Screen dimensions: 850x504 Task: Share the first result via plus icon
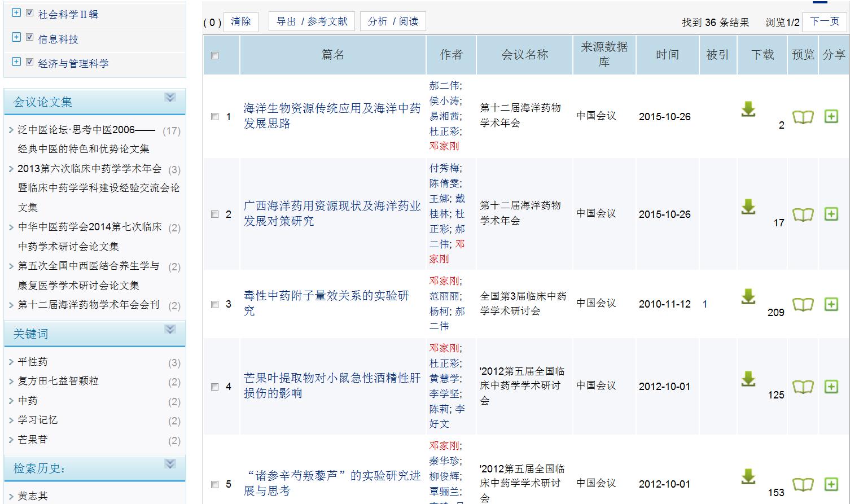831,116
